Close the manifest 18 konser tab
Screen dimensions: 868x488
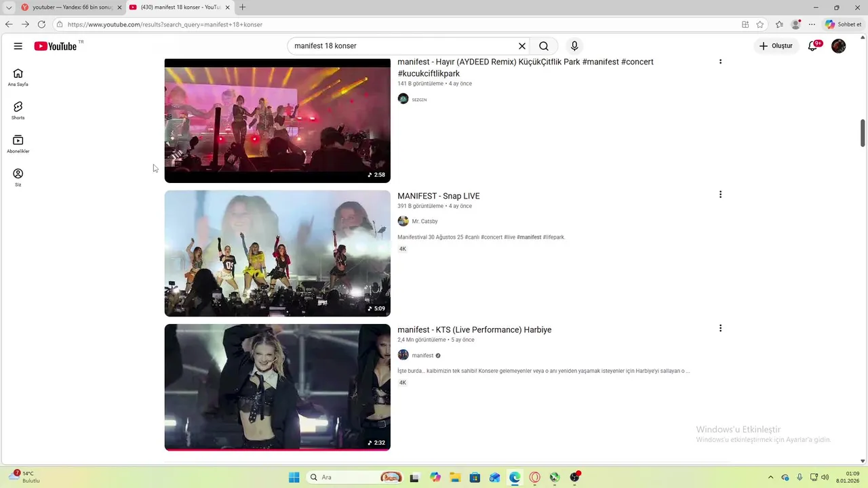coord(228,7)
